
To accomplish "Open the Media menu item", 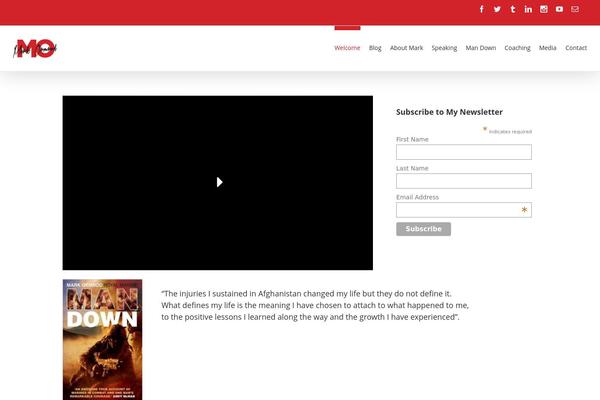I will [548, 48].
